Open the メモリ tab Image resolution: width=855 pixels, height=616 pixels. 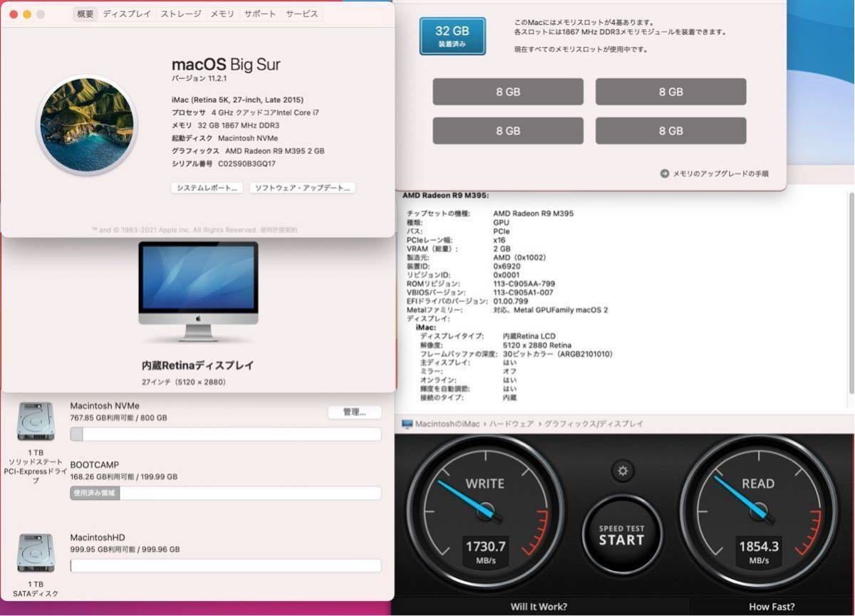coord(222,14)
